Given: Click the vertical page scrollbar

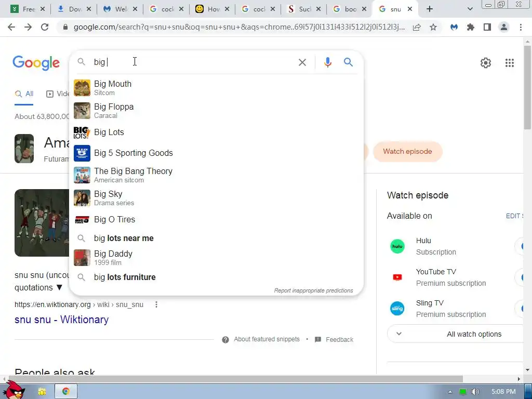Looking at the screenshot, I should coord(527,87).
